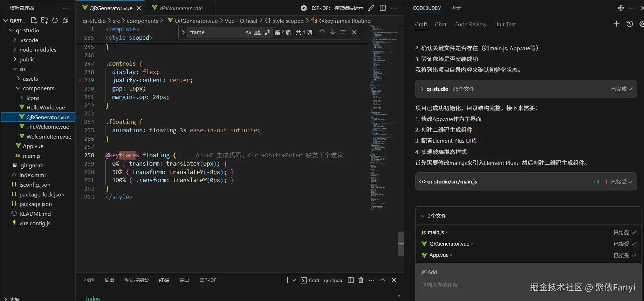Enable regular expression search in find
This screenshot has width=644, height=301.
coord(267,32)
